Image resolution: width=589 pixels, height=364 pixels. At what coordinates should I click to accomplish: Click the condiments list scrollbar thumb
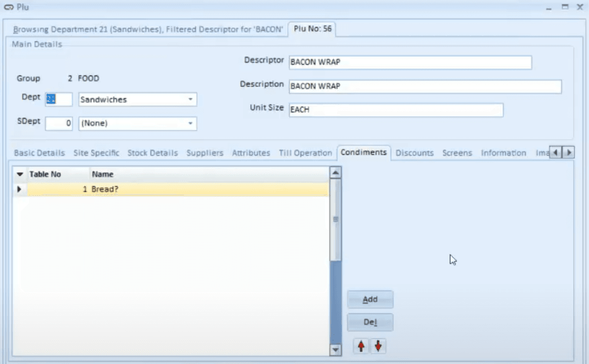[336, 220]
